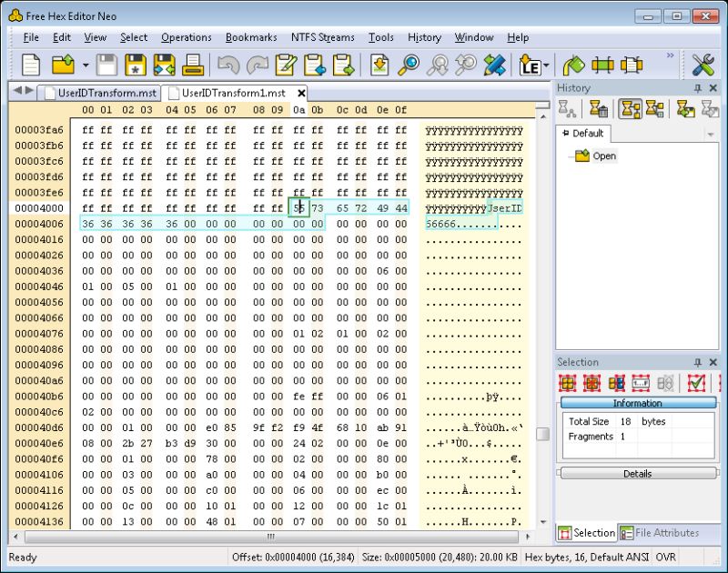The width and height of the screenshot is (728, 573).
Task: Pin the Selection panel
Action: click(697, 362)
